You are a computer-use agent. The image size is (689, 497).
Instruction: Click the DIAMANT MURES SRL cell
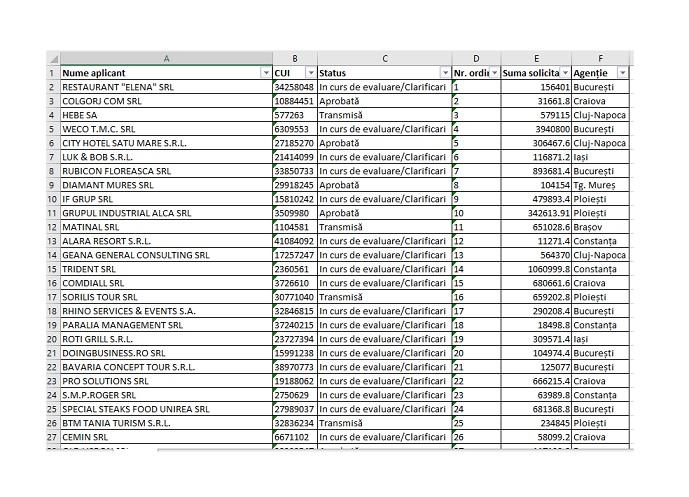[166, 185]
